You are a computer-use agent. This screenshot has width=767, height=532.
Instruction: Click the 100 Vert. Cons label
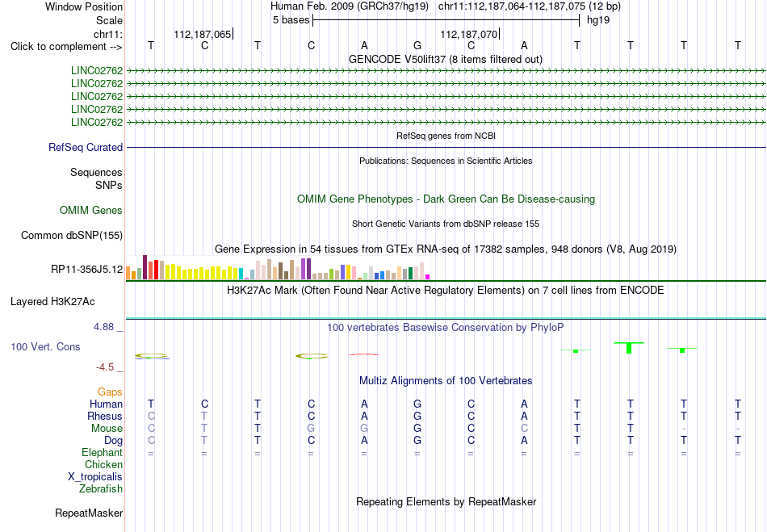coord(45,346)
